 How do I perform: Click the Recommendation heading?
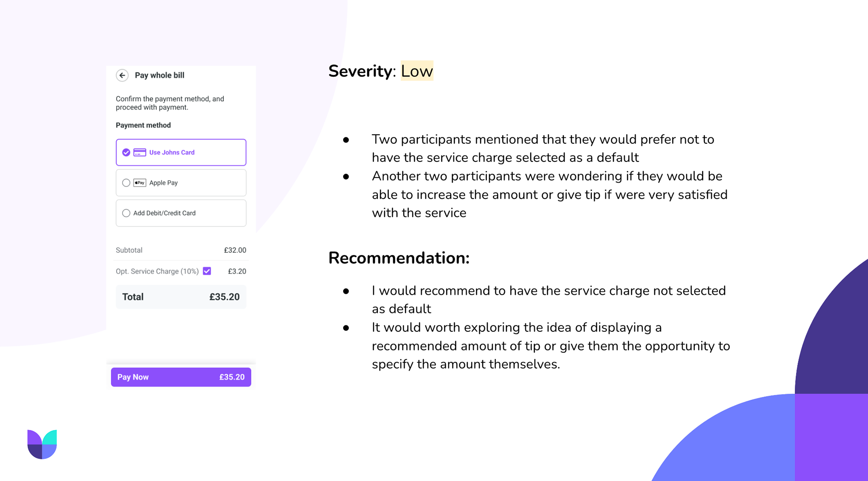click(399, 258)
